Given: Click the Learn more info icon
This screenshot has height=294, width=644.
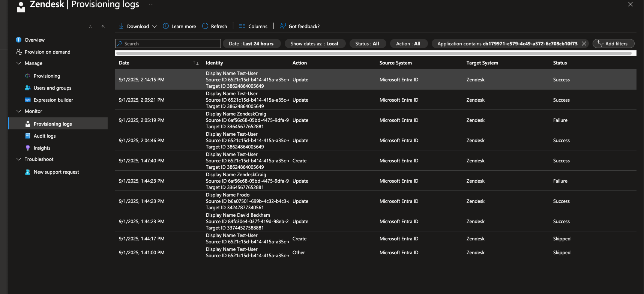Looking at the screenshot, I should 166,26.
